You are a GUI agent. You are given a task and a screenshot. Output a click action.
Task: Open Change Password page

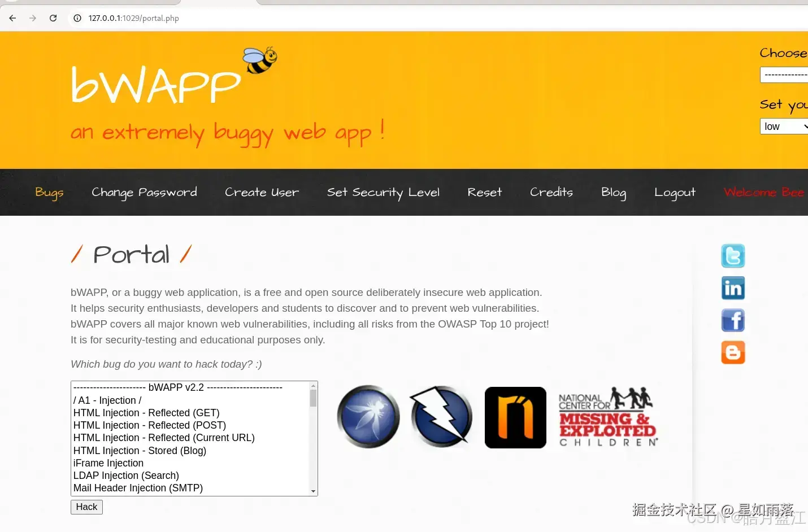pos(144,193)
